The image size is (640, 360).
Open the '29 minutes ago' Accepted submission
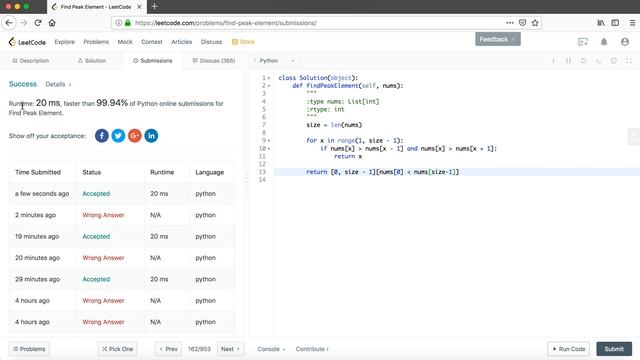pos(96,279)
